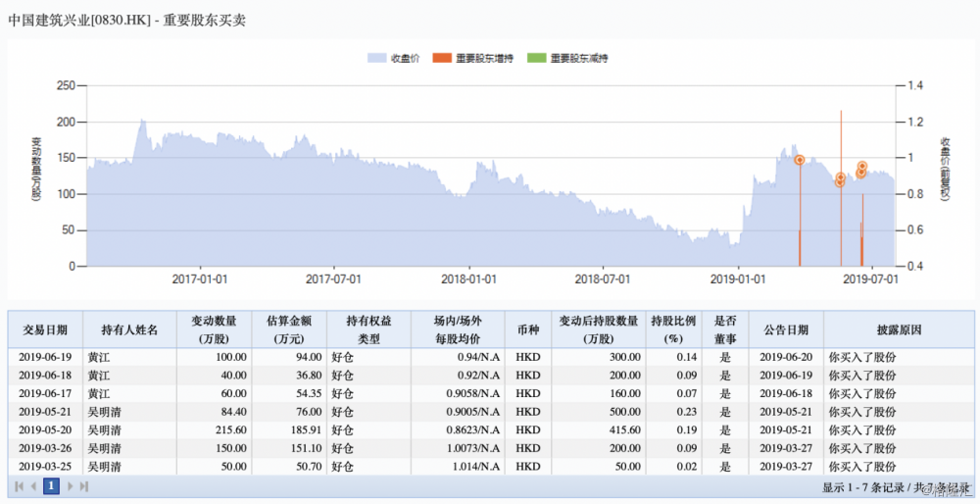This screenshot has height=504, width=980.
Task: Sort by the 交易日期 column header
Action: [46, 329]
